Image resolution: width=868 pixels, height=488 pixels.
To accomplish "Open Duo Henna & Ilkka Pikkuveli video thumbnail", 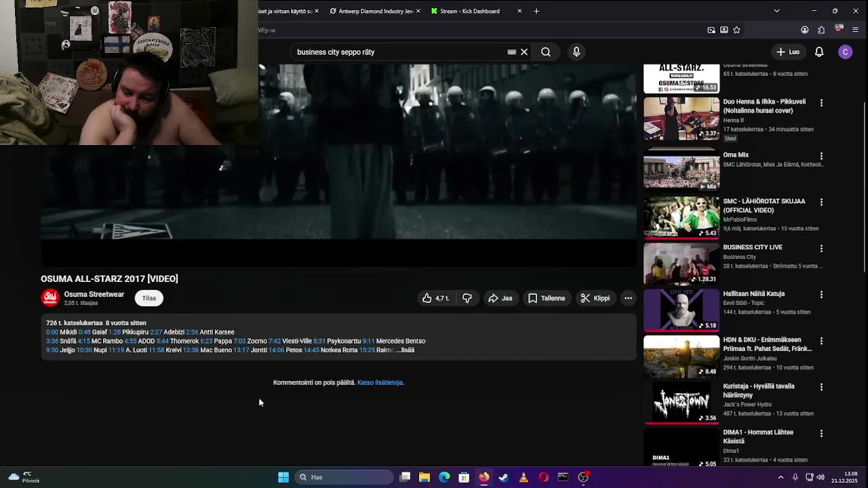I will (682, 119).
